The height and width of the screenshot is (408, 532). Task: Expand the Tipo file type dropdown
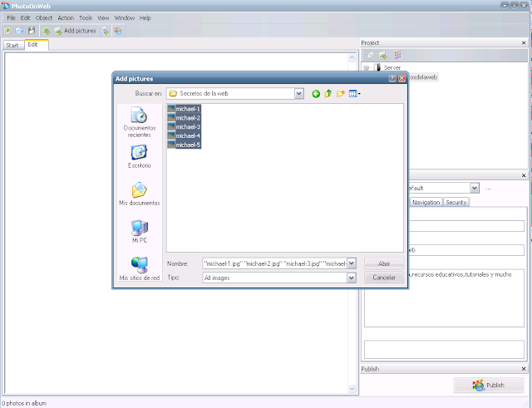click(x=352, y=278)
